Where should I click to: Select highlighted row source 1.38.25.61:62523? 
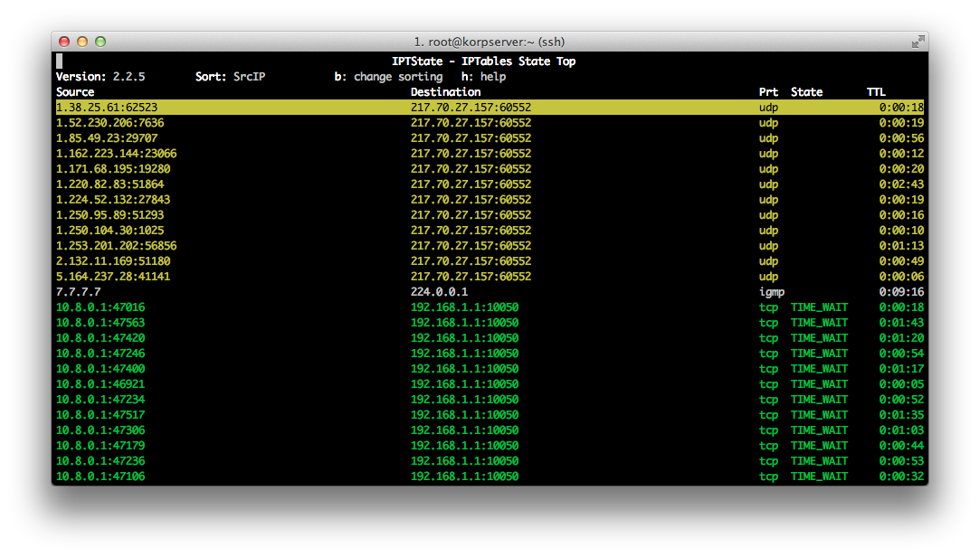pos(107,108)
